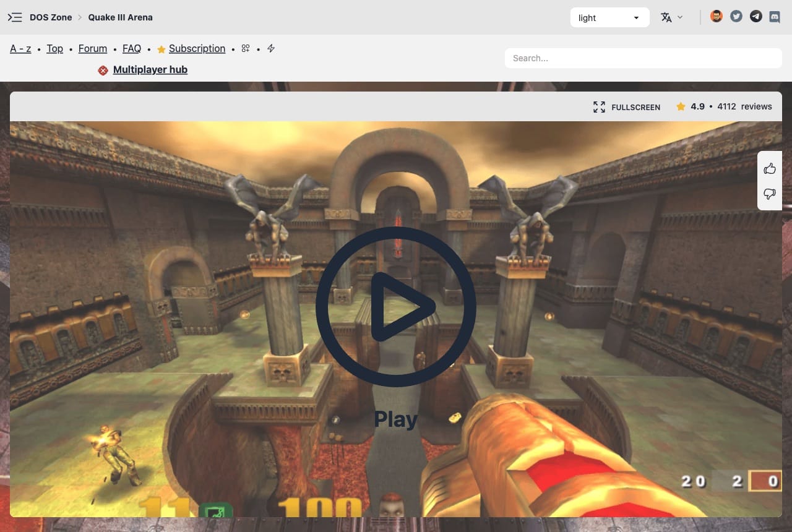Enter fullscreen mode
This screenshot has width=792, height=532.
tap(626, 107)
